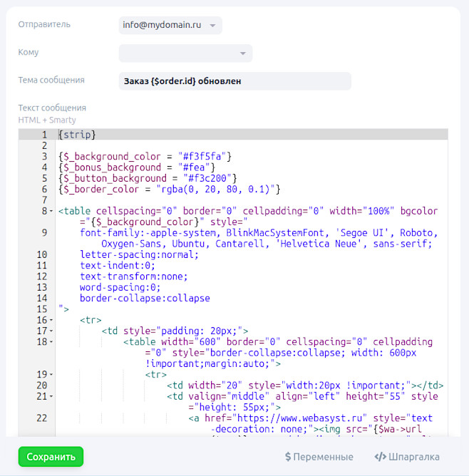Collapse the td block at line 17
The width and height of the screenshot is (469, 476).
(x=51, y=331)
